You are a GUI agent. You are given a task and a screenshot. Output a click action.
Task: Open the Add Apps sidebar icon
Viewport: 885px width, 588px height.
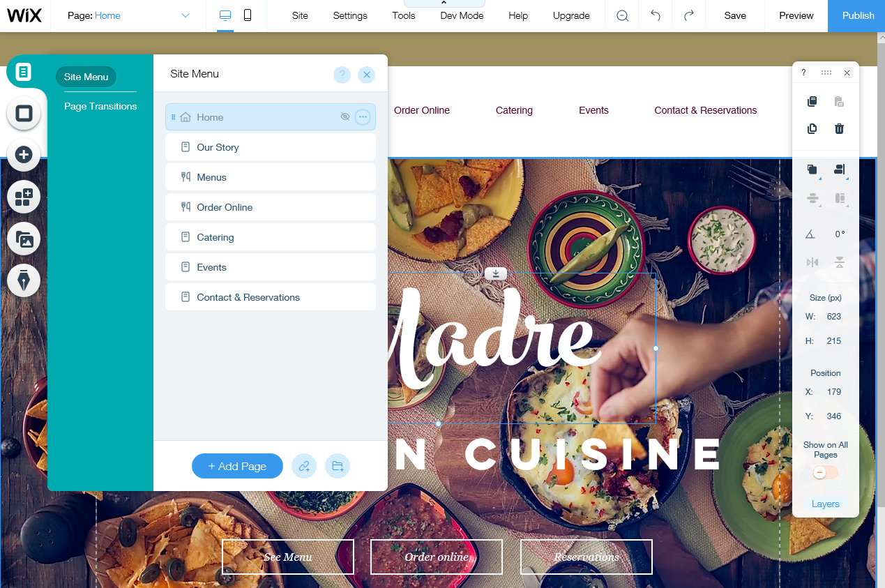coord(24,197)
